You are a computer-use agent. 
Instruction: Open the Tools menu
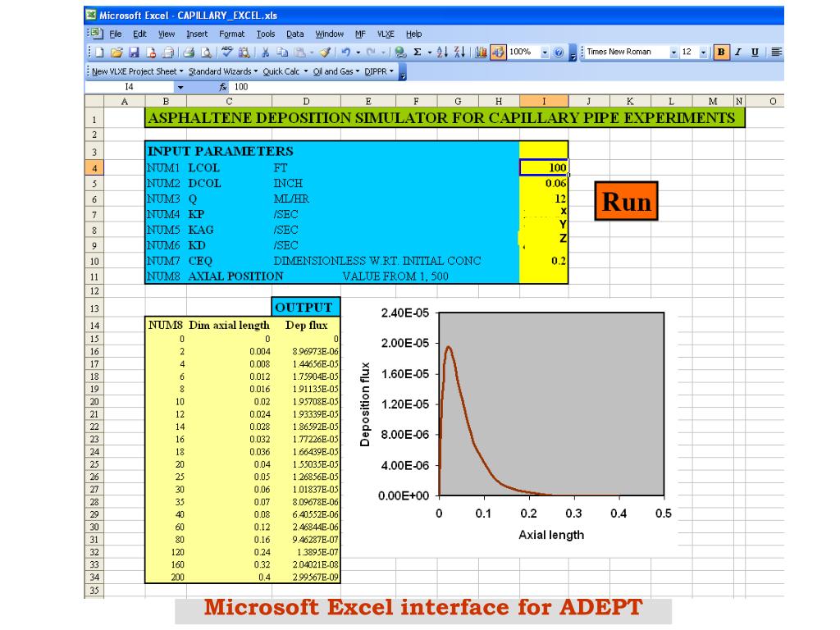click(x=265, y=34)
